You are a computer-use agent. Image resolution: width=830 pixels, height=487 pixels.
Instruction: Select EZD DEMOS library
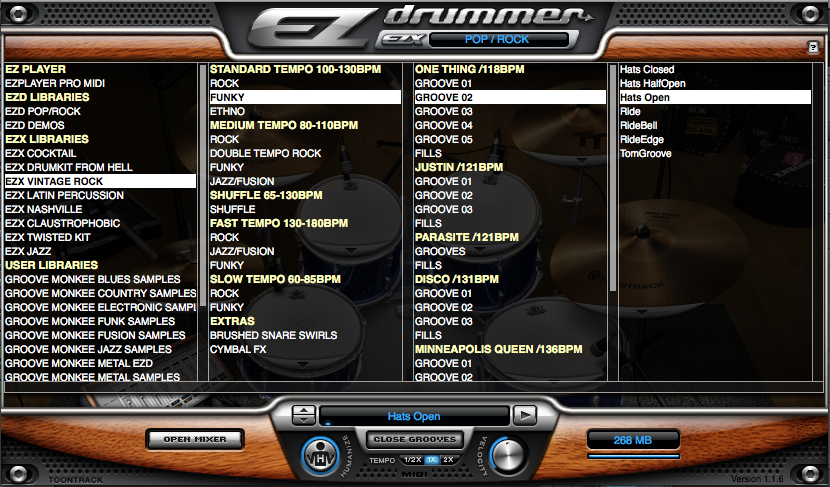(100, 125)
